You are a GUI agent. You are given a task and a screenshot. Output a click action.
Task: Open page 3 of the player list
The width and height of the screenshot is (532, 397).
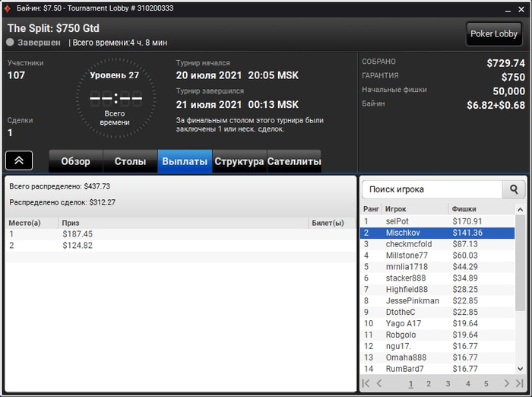pyautogui.click(x=448, y=384)
